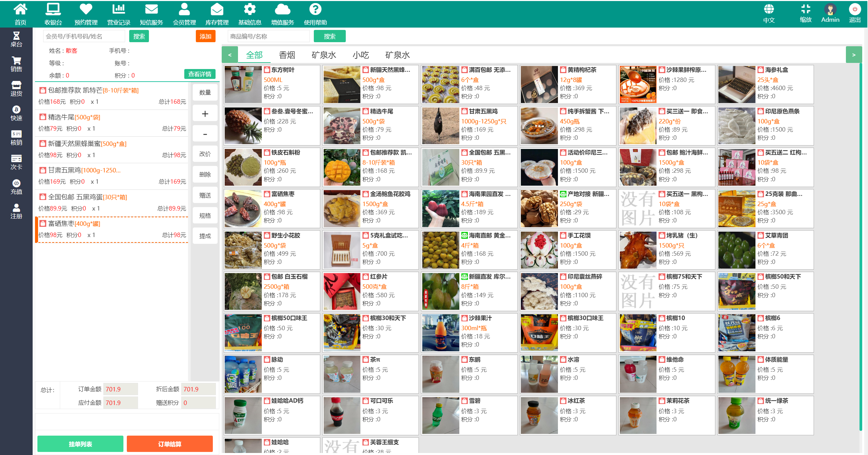Switch to the 小吃 category tab
The image size is (868, 455).
click(x=361, y=55)
